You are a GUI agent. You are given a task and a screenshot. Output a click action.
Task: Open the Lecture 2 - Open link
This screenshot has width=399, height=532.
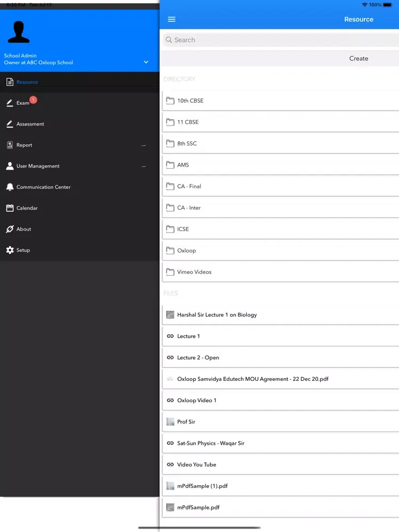(198, 358)
